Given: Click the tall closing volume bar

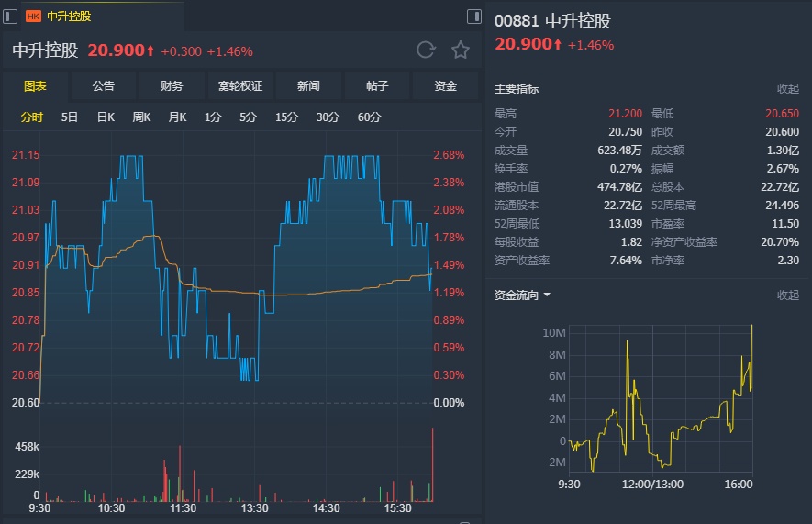Looking at the screenshot, I should pos(432,464).
